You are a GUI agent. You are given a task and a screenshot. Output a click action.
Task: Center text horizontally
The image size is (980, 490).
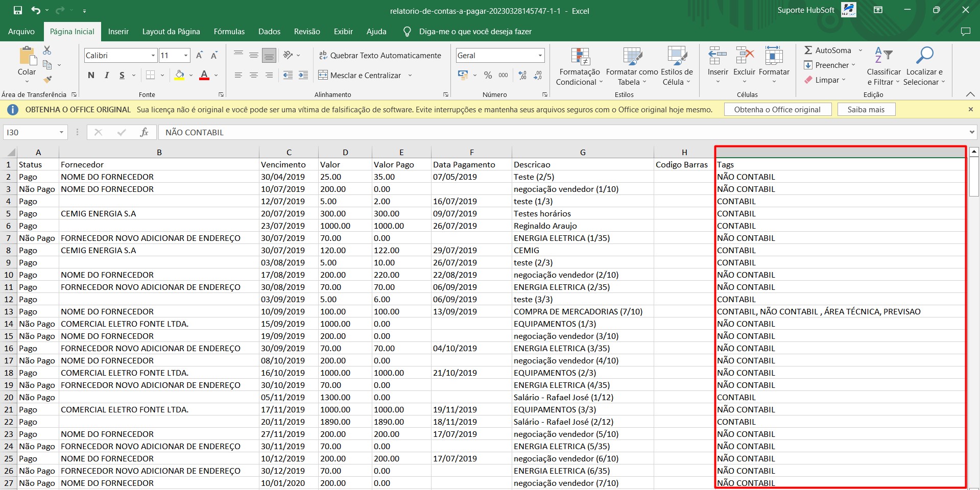click(254, 75)
